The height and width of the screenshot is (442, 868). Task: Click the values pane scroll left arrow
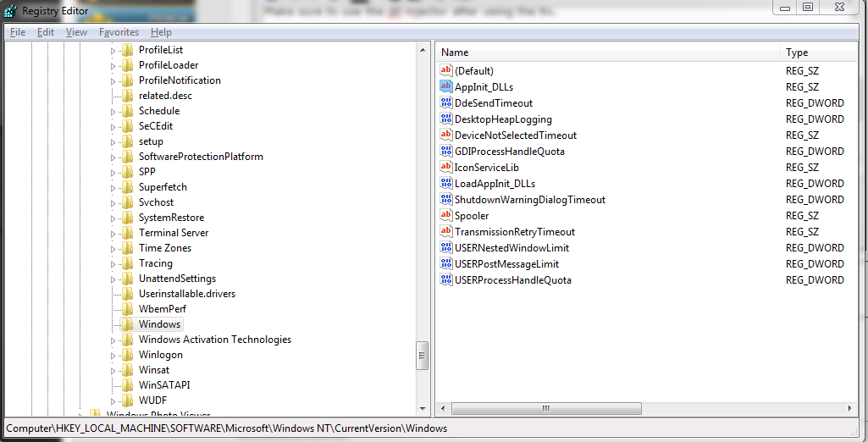click(x=442, y=409)
